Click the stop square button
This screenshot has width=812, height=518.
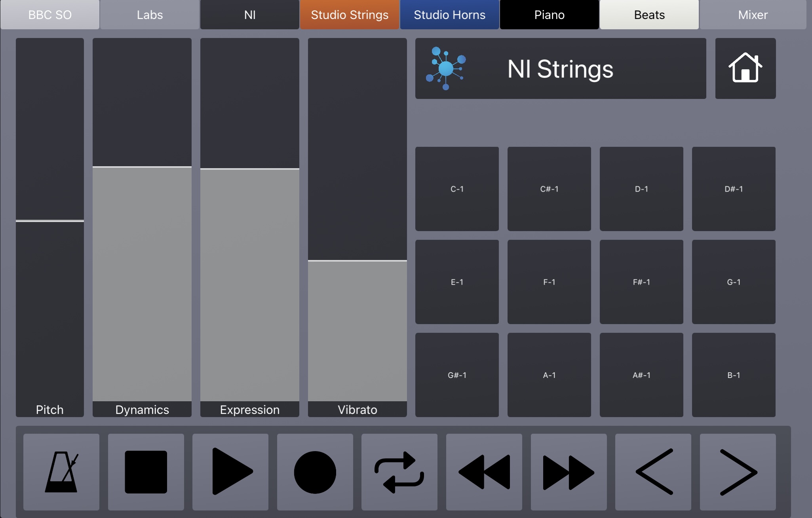click(146, 472)
